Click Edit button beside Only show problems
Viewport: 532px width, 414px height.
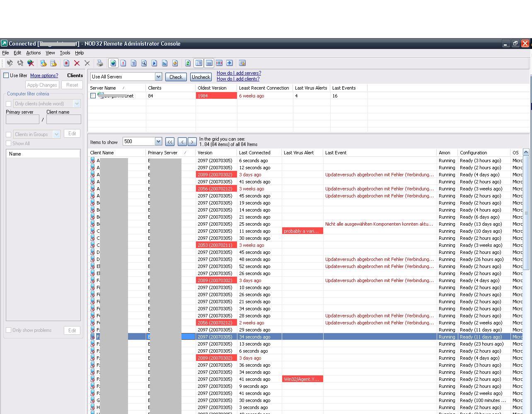[x=72, y=330]
